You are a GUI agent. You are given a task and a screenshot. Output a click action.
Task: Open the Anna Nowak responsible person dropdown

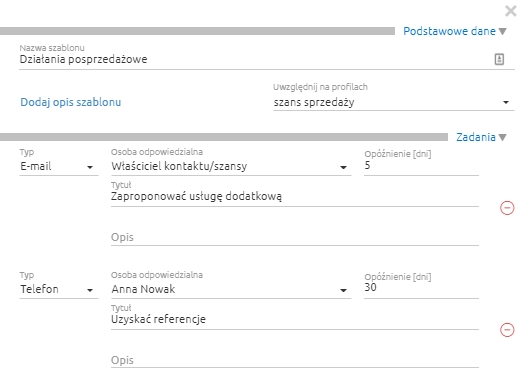[x=231, y=289]
